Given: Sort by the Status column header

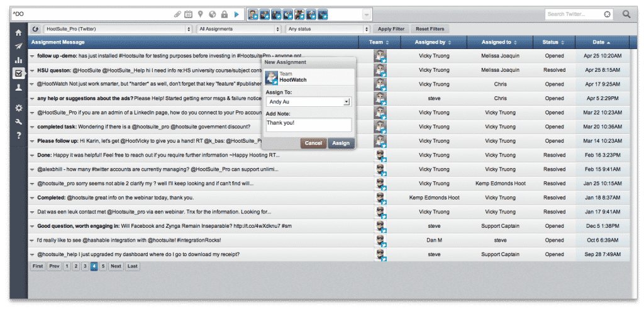Looking at the screenshot, I should (x=553, y=42).
